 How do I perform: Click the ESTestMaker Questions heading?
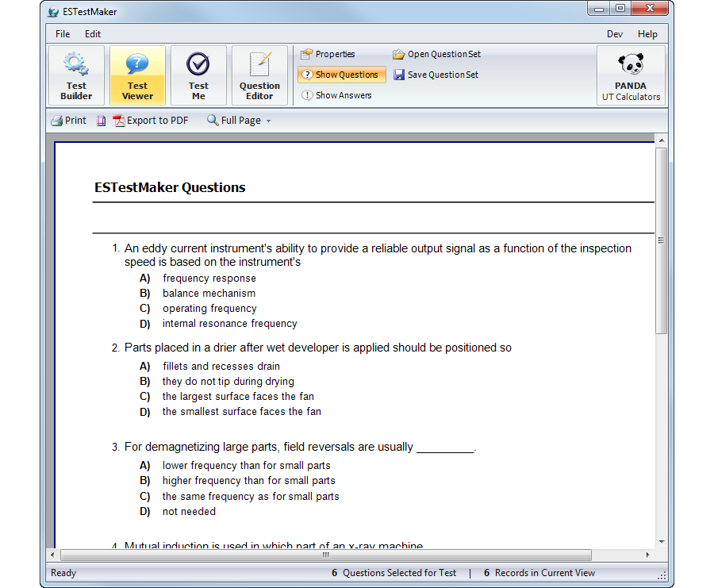[x=170, y=187]
